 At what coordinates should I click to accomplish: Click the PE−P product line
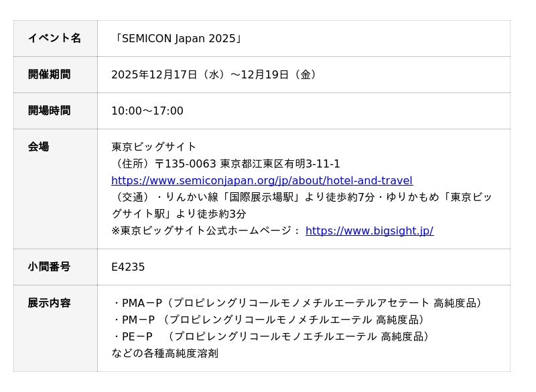[271, 336]
